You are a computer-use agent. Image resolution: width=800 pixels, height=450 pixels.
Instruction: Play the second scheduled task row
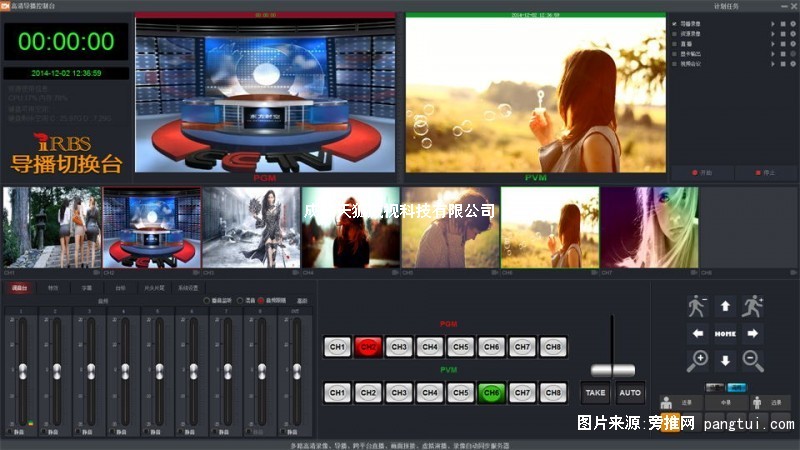(x=772, y=34)
